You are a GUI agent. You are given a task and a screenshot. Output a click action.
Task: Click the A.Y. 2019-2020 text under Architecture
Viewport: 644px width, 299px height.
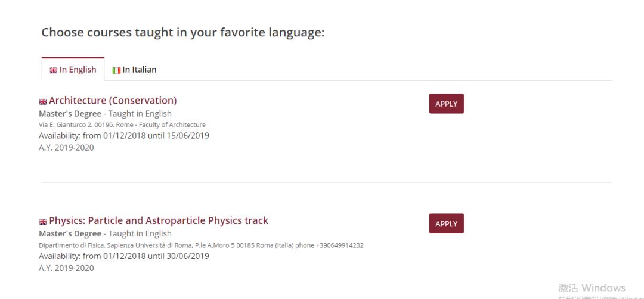(x=66, y=148)
